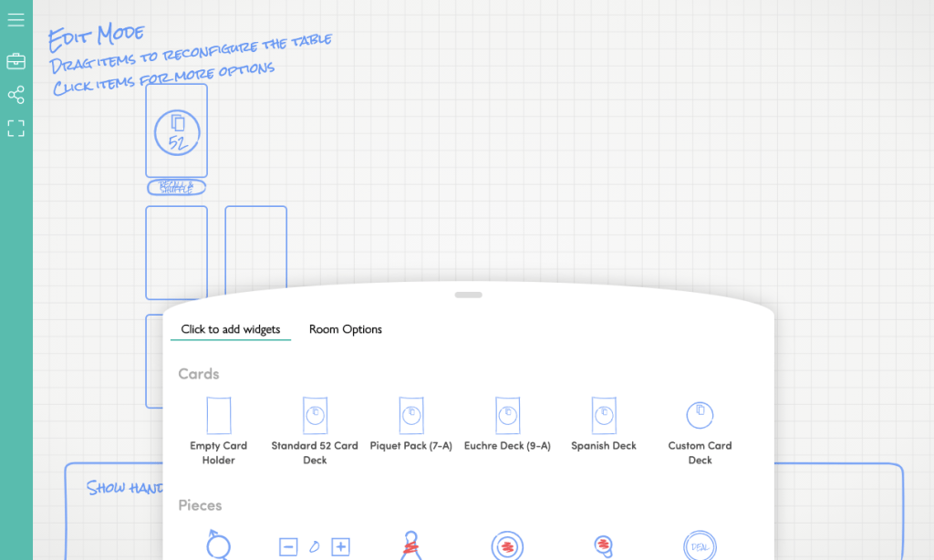934x560 pixels.
Task: Open the hamburger menu in sidebar
Action: tap(16, 19)
